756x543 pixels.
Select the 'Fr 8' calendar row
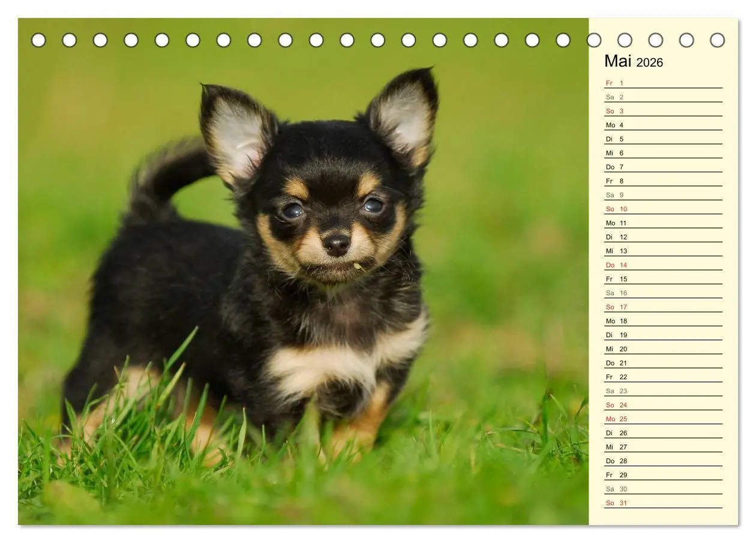click(663, 181)
